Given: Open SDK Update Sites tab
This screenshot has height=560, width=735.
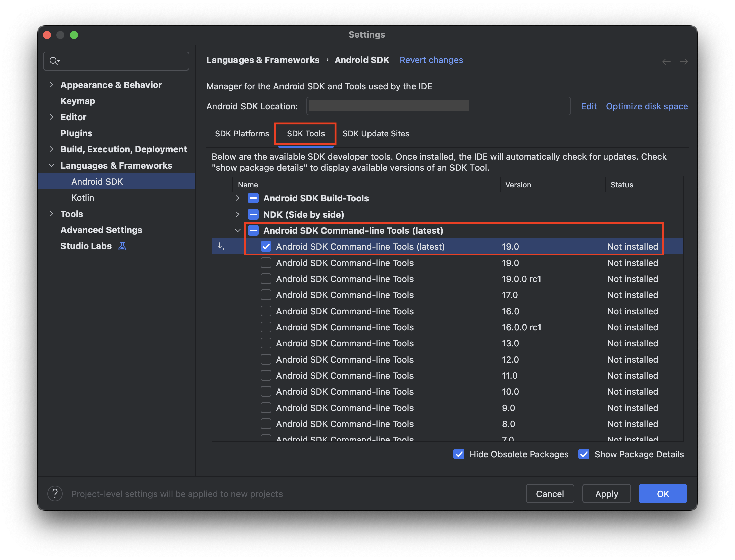Looking at the screenshot, I should click(x=376, y=134).
